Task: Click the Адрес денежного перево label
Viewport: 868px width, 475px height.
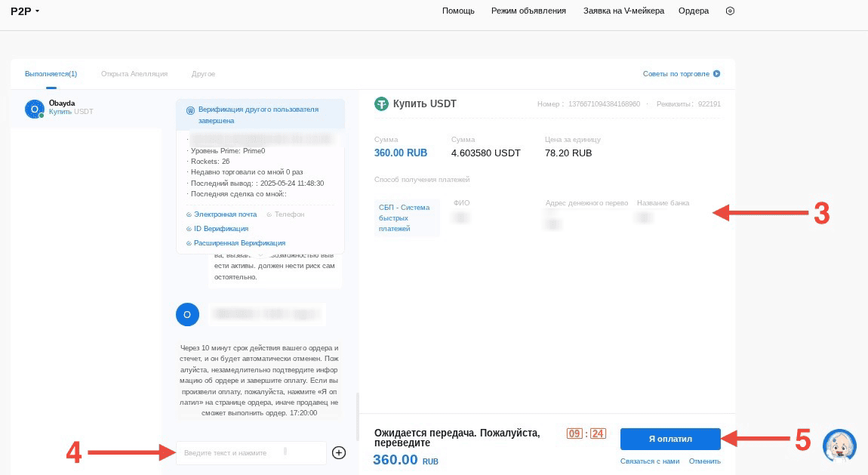Action: pos(586,203)
